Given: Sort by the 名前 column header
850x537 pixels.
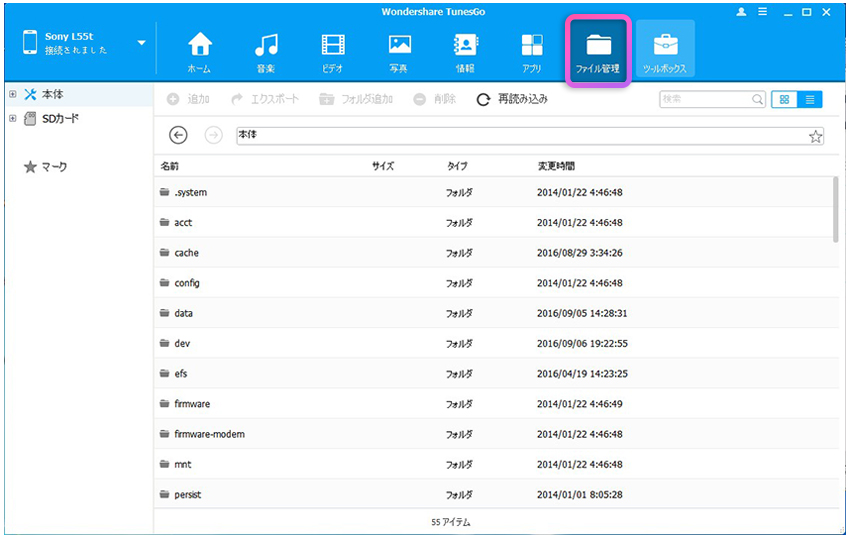Looking at the screenshot, I should point(170,166).
